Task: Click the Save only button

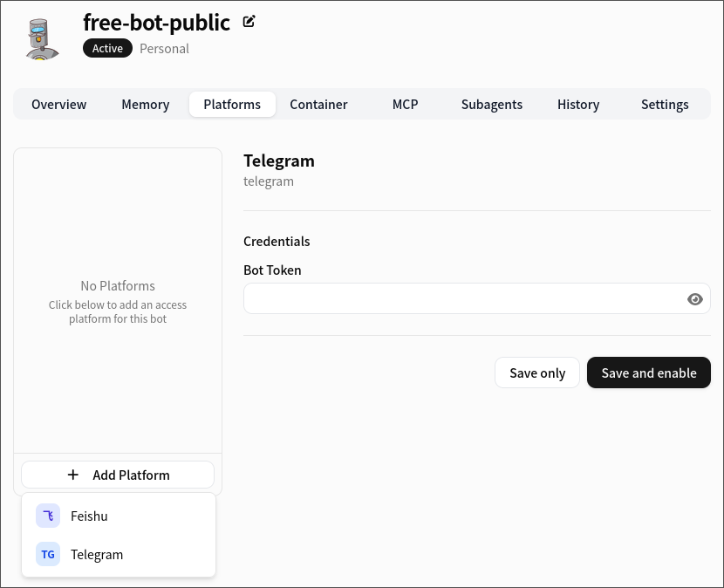Action: click(x=537, y=373)
